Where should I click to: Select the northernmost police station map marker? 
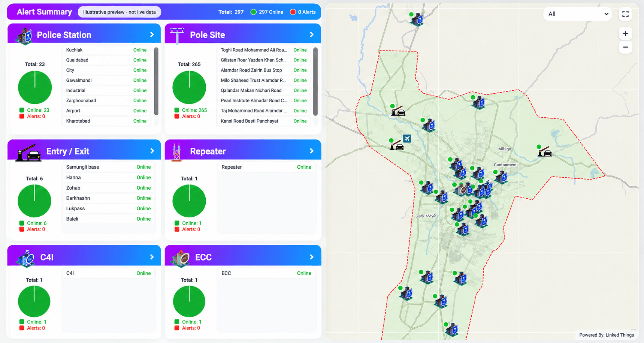[417, 19]
